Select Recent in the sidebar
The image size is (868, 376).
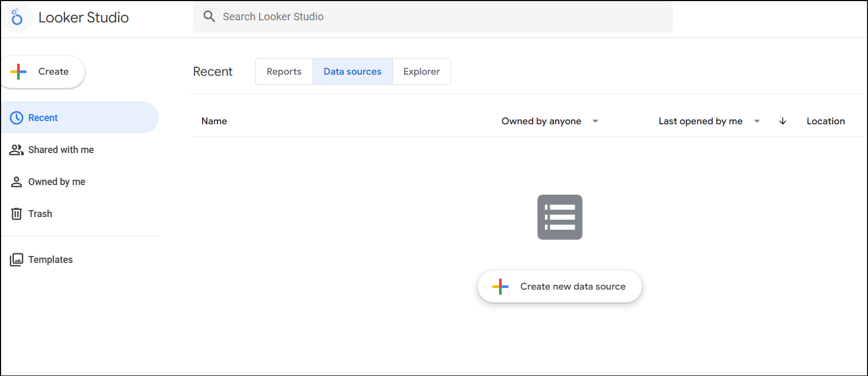click(79, 117)
